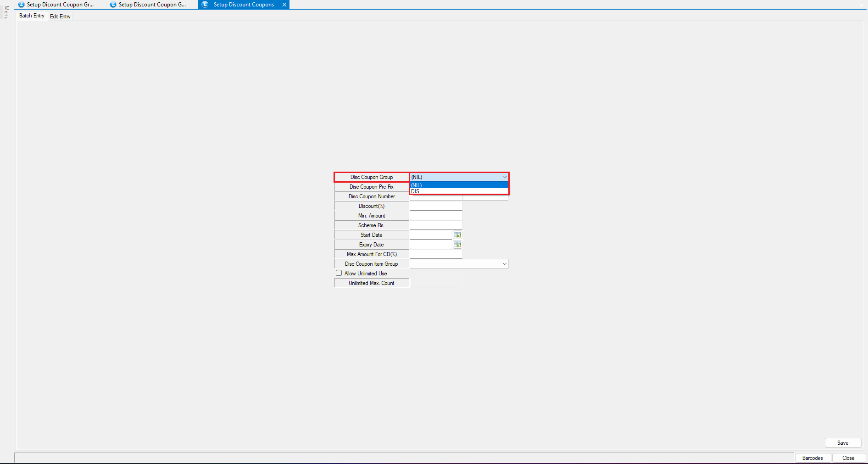Switch to the Edit Entry tab

click(60, 17)
